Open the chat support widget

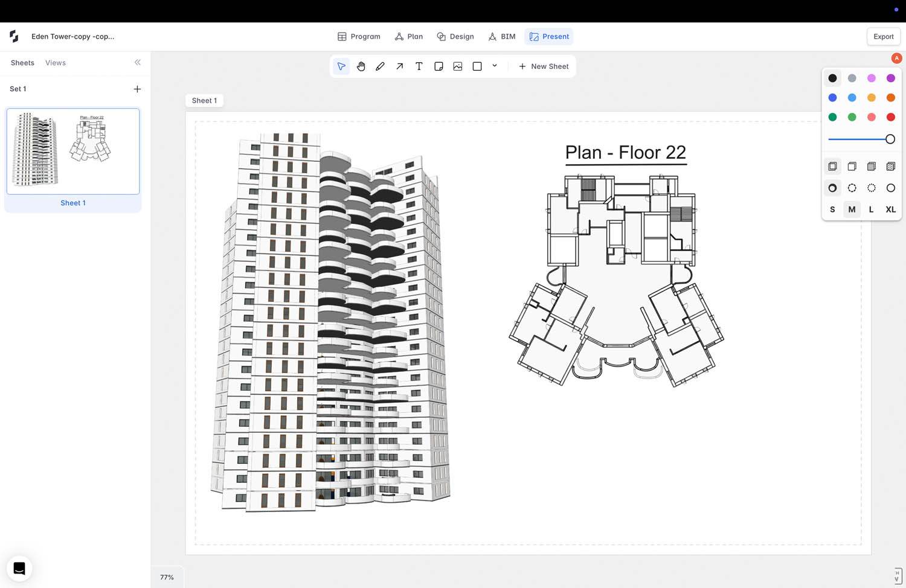(19, 568)
